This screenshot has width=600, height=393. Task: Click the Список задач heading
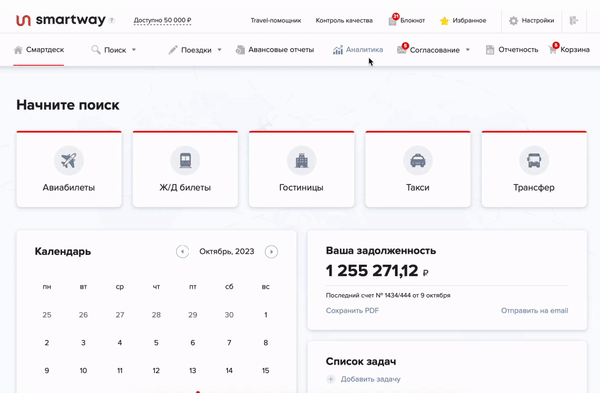point(361,361)
